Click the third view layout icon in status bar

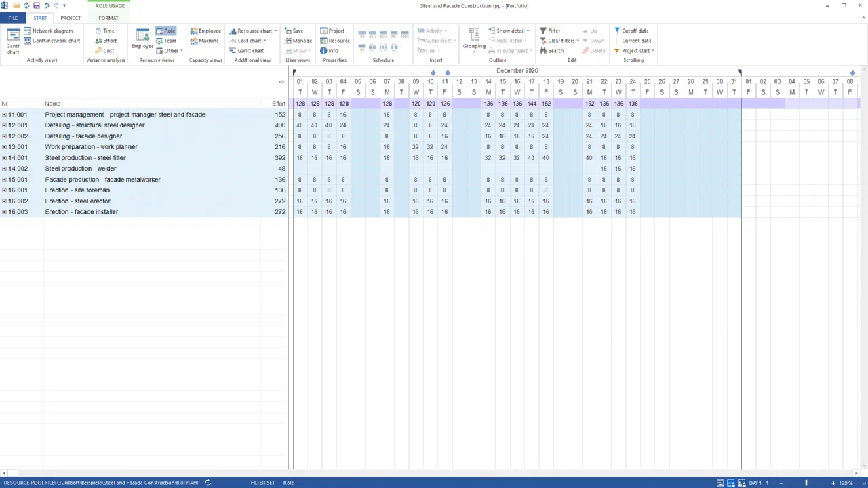[742, 483]
